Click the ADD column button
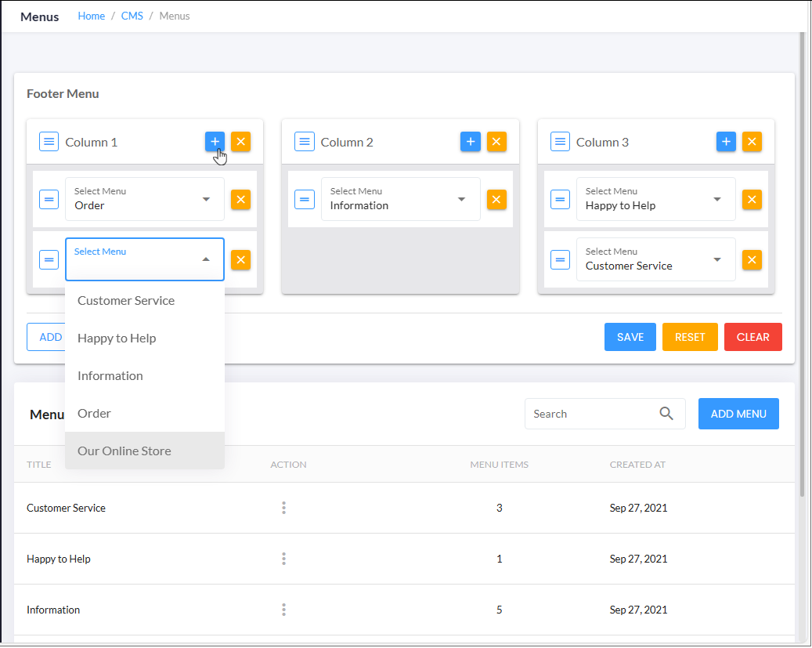812x648 pixels. [46, 337]
